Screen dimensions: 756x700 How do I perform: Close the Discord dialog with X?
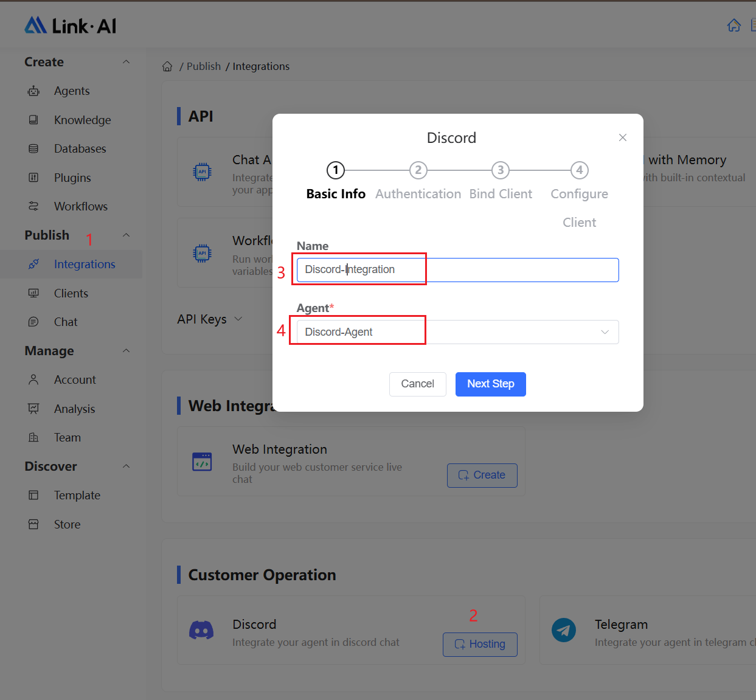click(623, 137)
